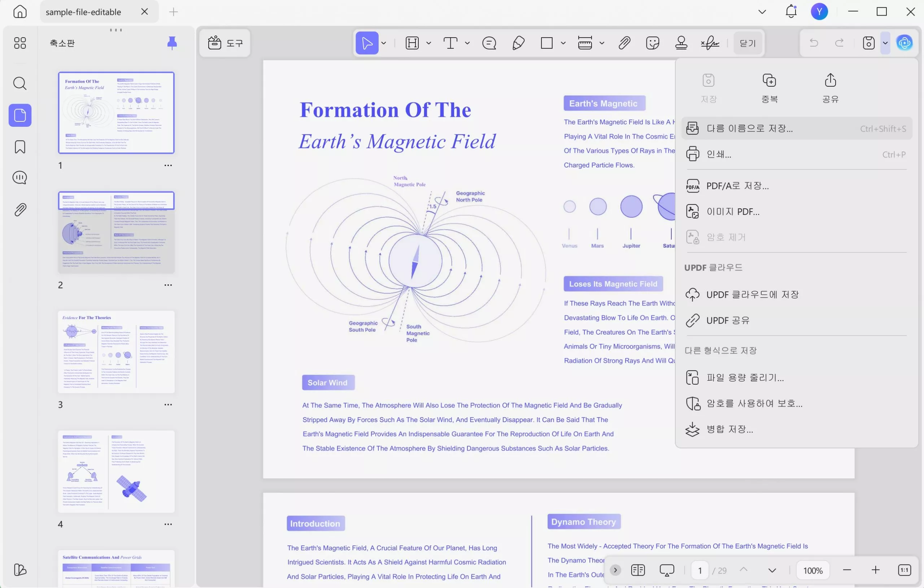Viewport: 924px width, 588px height.
Task: Open the comments panel in sidebar
Action: click(x=20, y=178)
